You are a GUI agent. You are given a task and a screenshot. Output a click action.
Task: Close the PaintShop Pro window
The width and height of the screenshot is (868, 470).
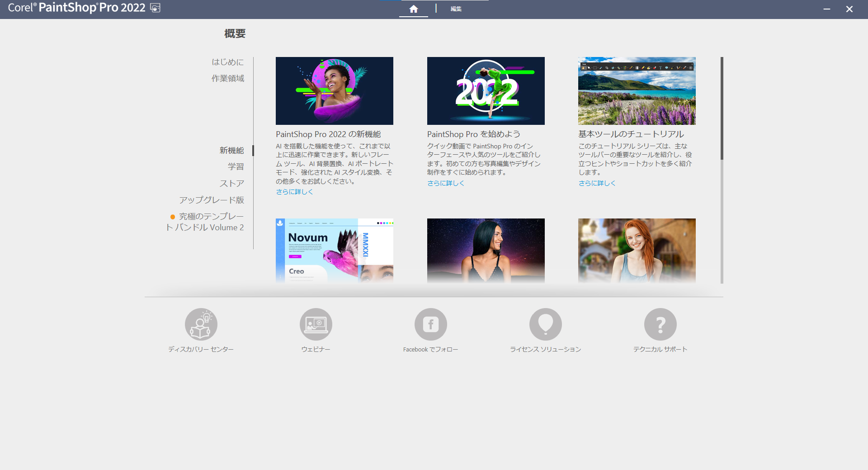point(849,9)
